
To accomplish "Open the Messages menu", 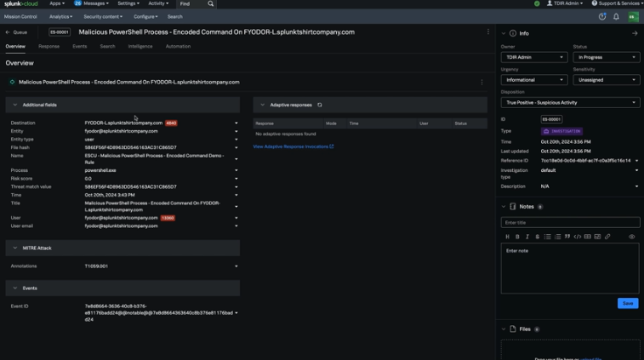I will pyautogui.click(x=92, y=3).
